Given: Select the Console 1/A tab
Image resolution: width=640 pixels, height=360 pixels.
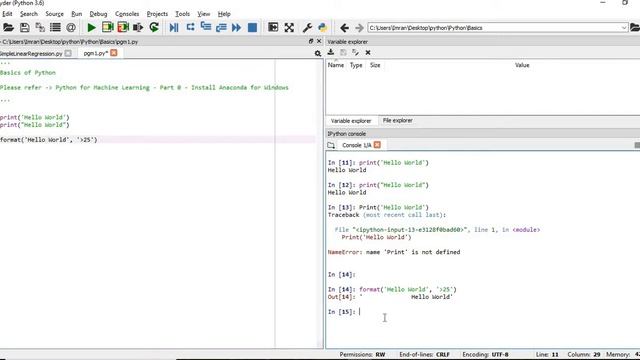Looking at the screenshot, I should (x=356, y=145).
